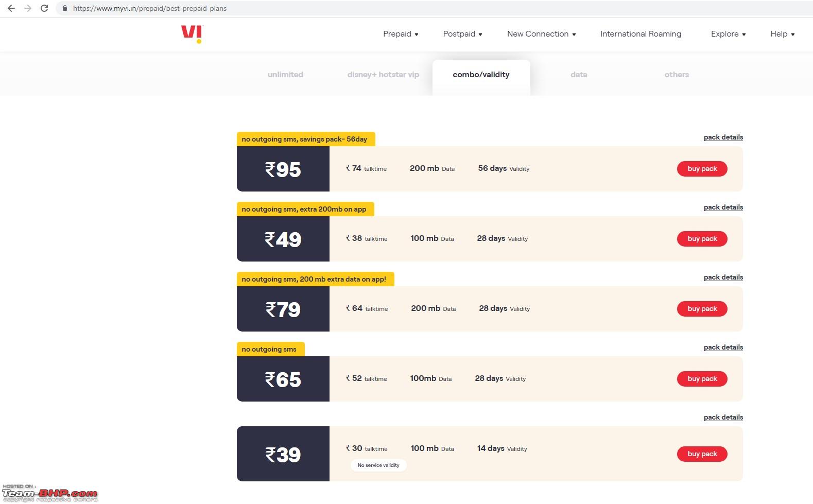The image size is (813, 504).
Task: View pack details for ₹39 plan
Action: [x=723, y=418]
